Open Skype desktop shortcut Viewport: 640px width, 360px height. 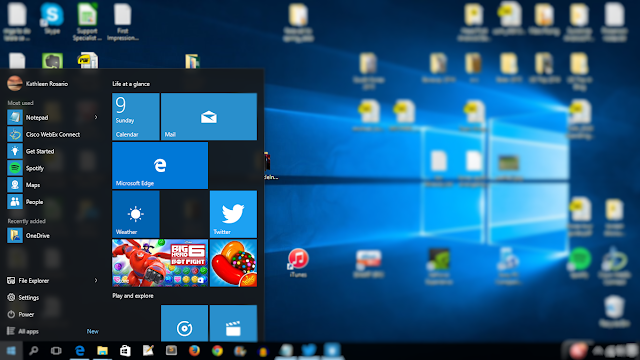click(52, 18)
